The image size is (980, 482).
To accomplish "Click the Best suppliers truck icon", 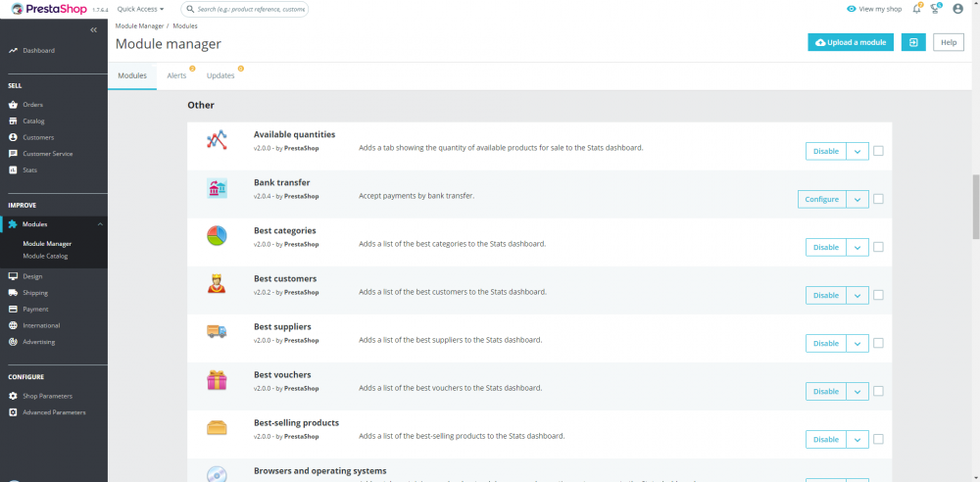I will tap(217, 333).
